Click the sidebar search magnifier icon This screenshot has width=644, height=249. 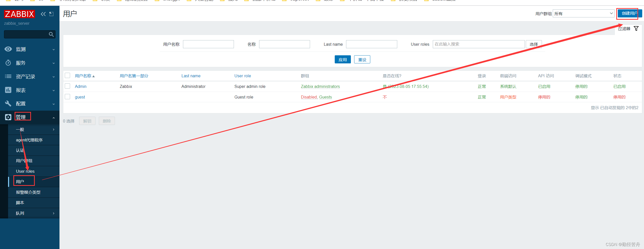pyautogui.click(x=51, y=34)
